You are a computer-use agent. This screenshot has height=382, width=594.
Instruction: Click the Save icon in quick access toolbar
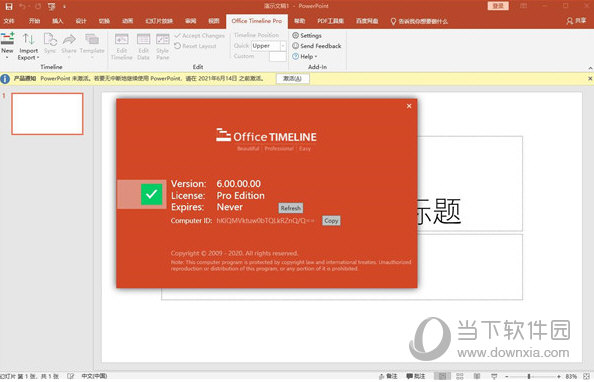(8, 6)
